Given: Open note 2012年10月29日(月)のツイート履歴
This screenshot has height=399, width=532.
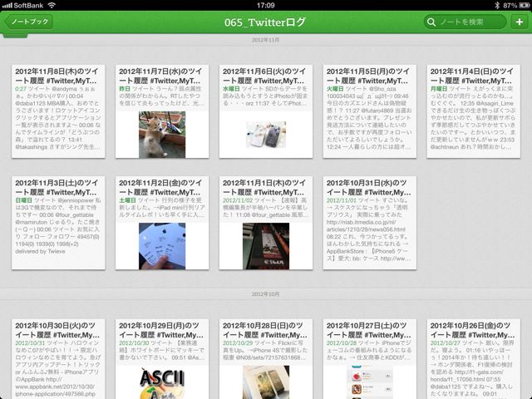Looking at the screenshot, I should pyautogui.click(x=162, y=359).
